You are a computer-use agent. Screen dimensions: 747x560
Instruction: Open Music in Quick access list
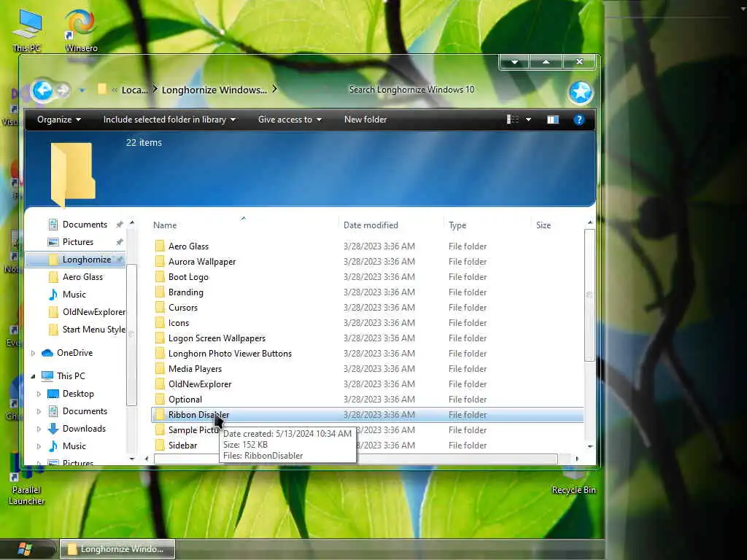click(74, 295)
